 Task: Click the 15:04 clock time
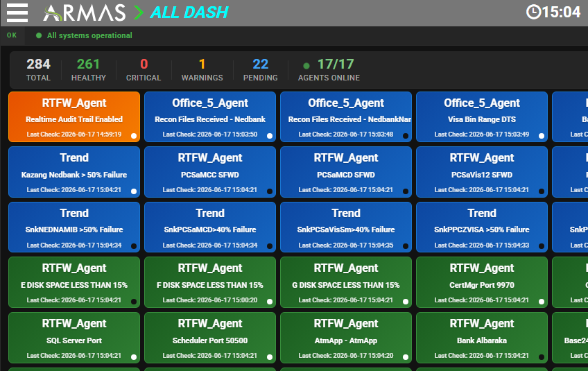click(x=561, y=12)
